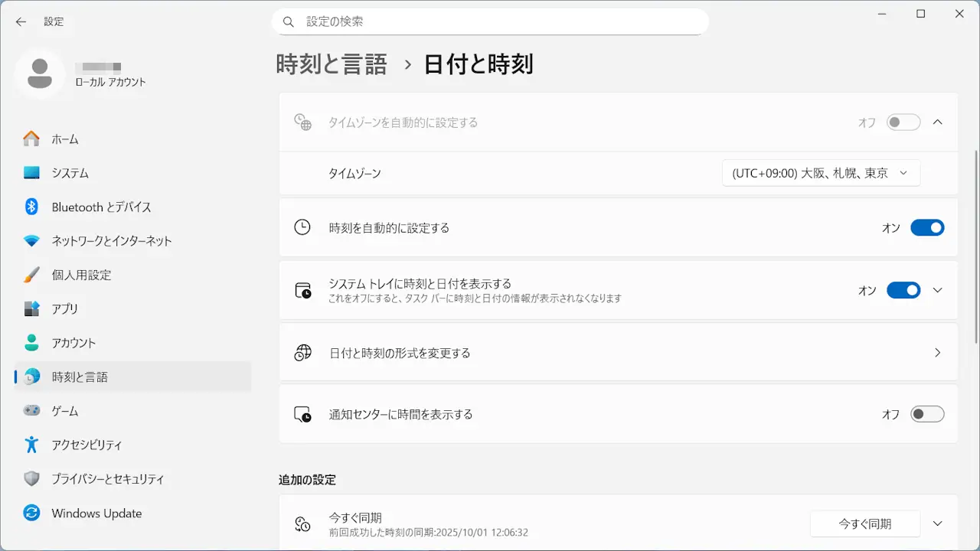Viewport: 980px width, 551px height.
Task: Select アカウント in the sidebar
Action: point(73,343)
